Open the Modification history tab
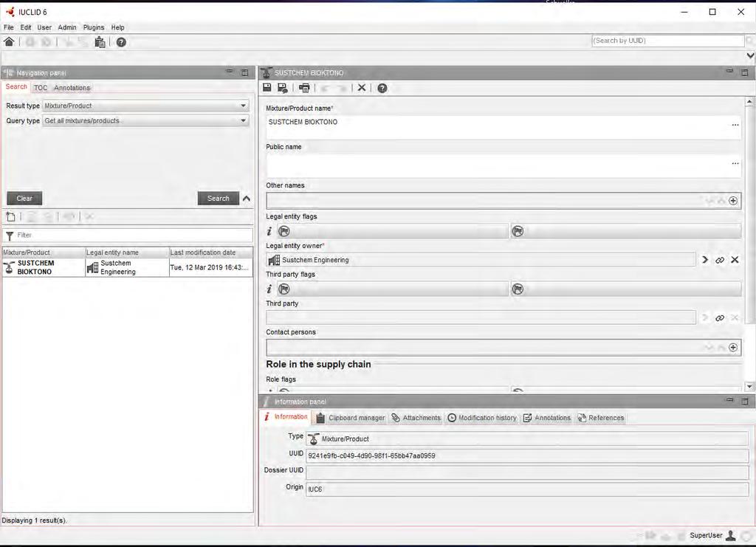Image resolution: width=756 pixels, height=547 pixels. (x=482, y=418)
